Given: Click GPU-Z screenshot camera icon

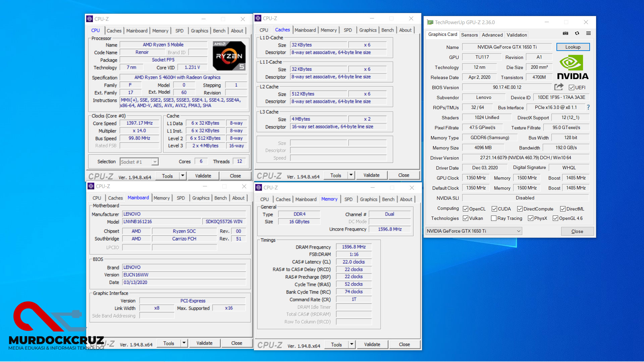Looking at the screenshot, I should 566,33.
